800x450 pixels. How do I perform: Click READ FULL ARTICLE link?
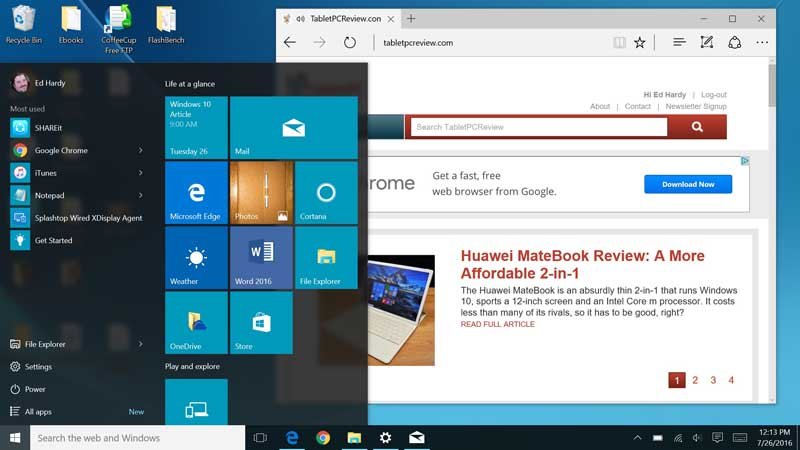[x=497, y=324]
